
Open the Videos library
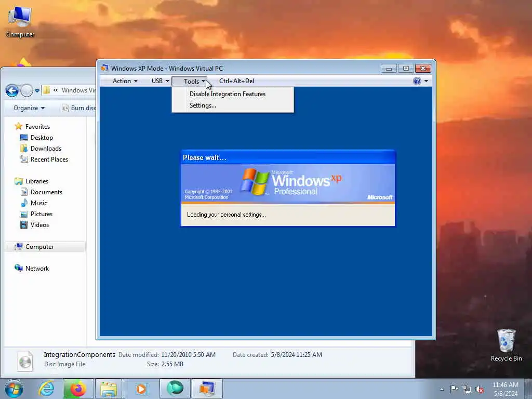pos(39,224)
